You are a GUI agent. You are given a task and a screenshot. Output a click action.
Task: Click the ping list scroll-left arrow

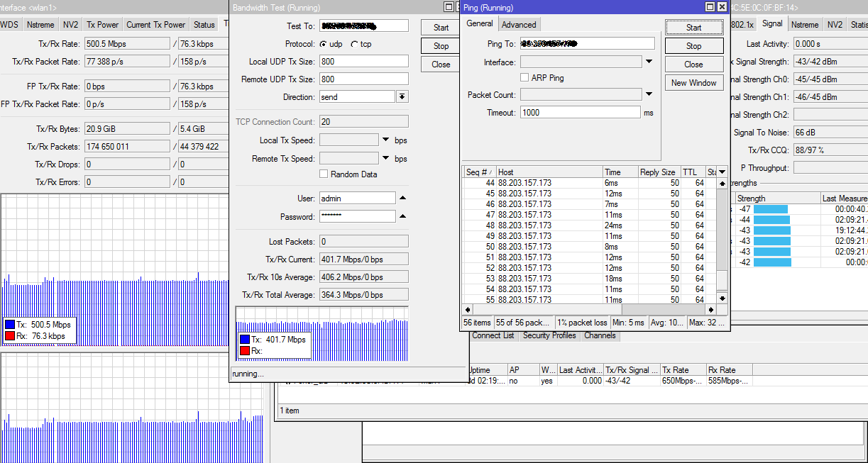coord(467,310)
